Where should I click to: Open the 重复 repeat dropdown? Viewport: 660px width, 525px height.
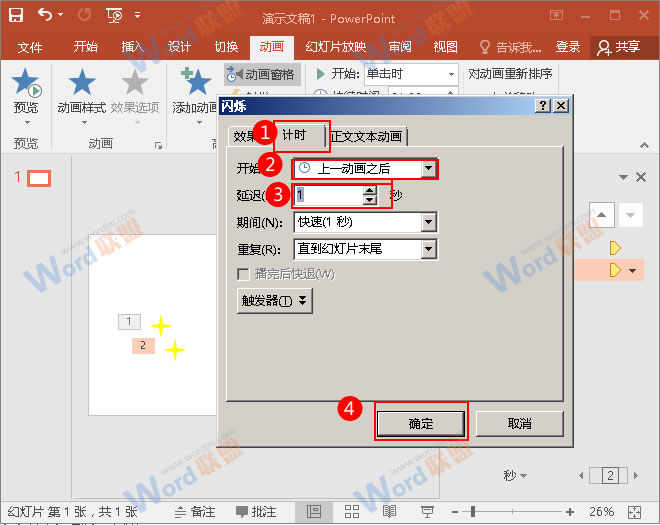[429, 249]
